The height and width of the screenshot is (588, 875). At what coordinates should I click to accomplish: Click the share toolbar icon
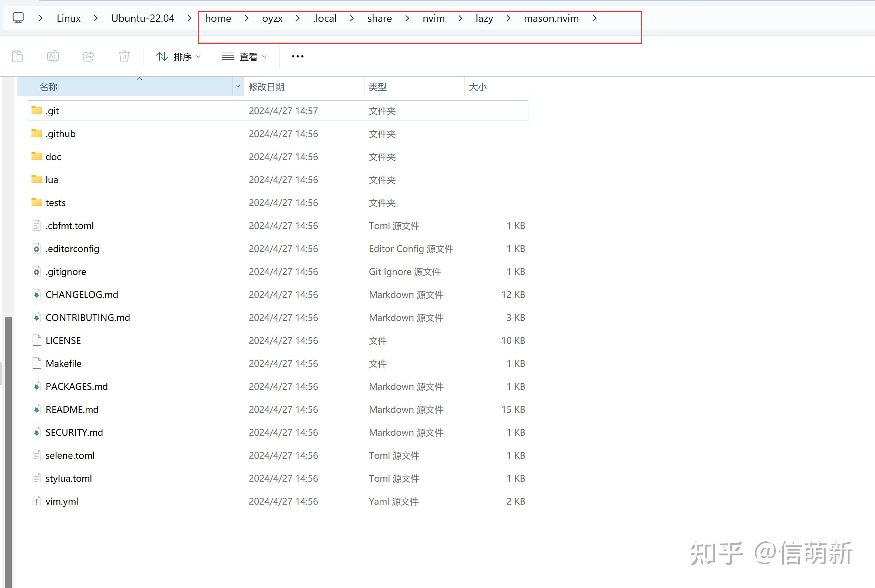click(x=89, y=57)
